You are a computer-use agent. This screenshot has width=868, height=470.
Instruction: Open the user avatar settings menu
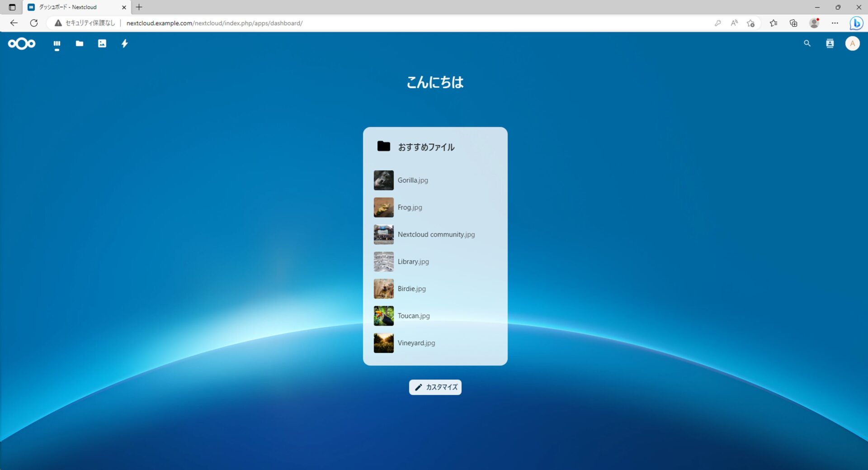852,43
